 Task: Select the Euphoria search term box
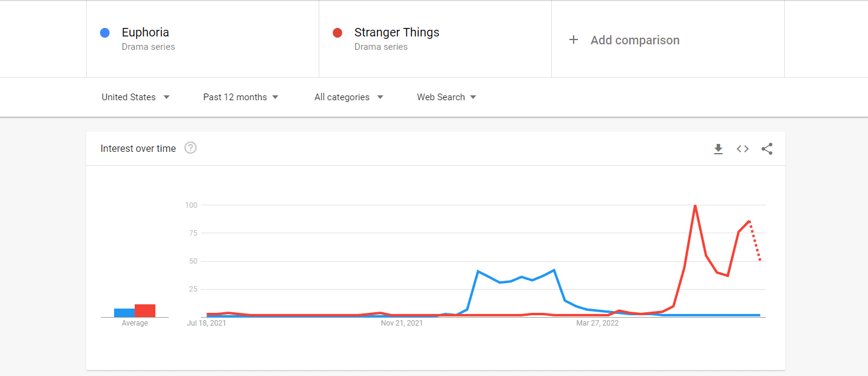tap(203, 39)
